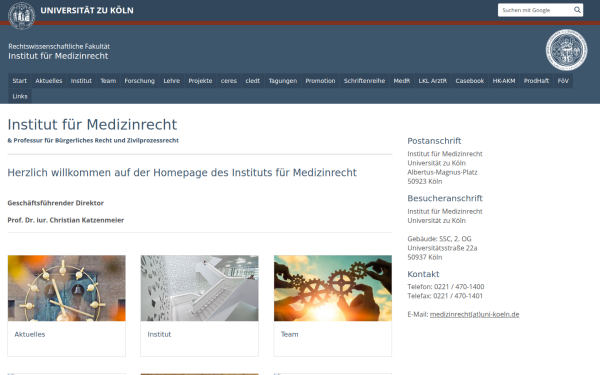Click the clock image thumbnail for Aktuelles

67,288
